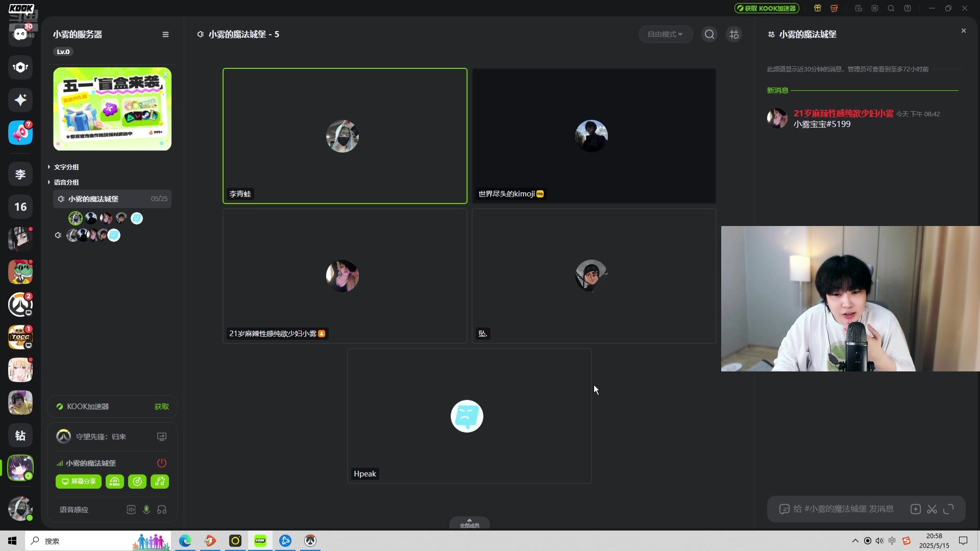Screen dimensions: 980x551
Task: Disconnect from voice with the red power icon
Action: [x=162, y=463]
